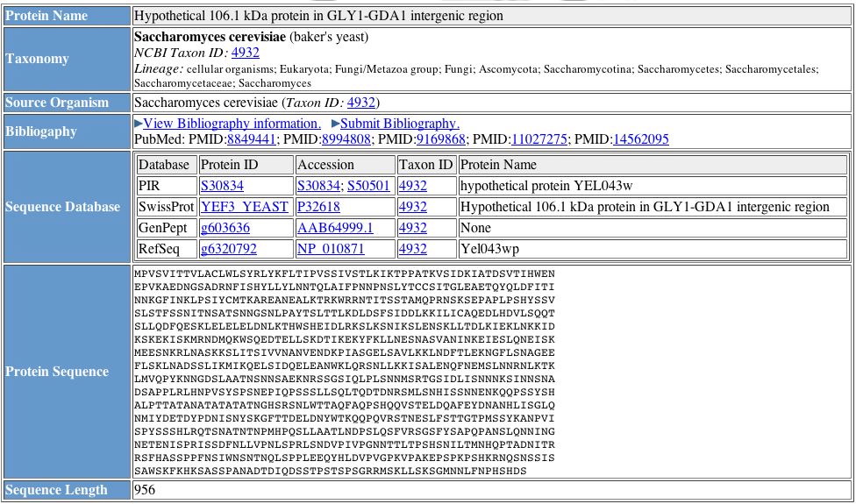Click the GenPept database cell

pos(166,227)
